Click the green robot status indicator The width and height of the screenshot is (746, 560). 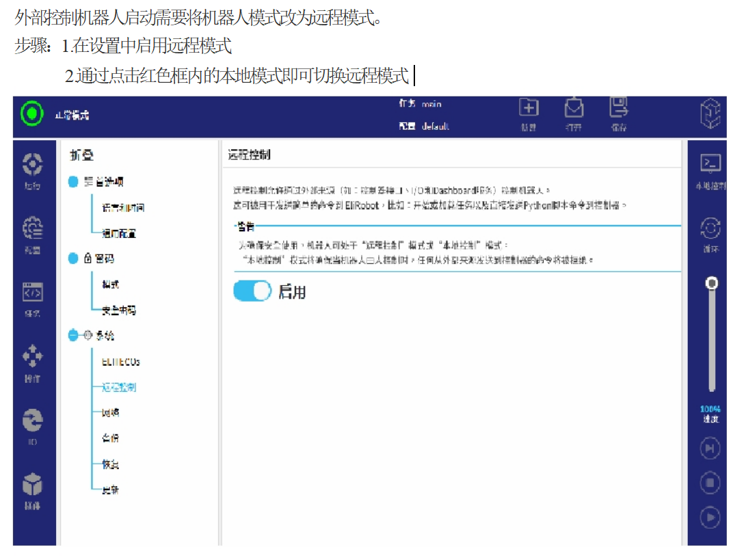[31, 114]
